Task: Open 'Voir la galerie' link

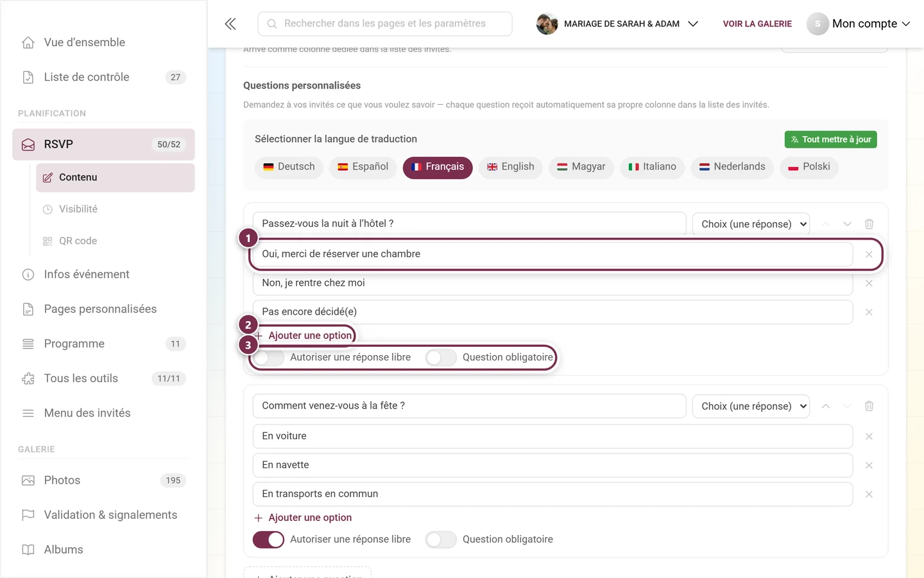Action: (x=757, y=24)
